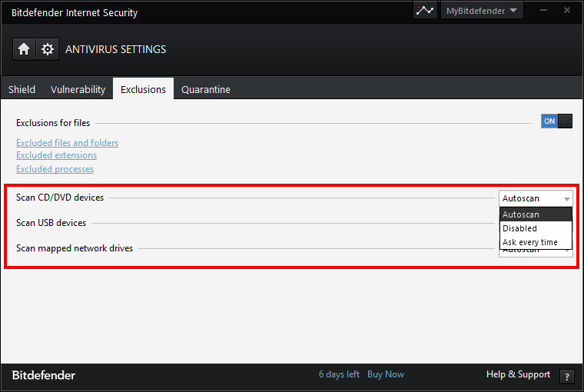Click the Buy Now link
584x392 pixels.
[x=386, y=374]
